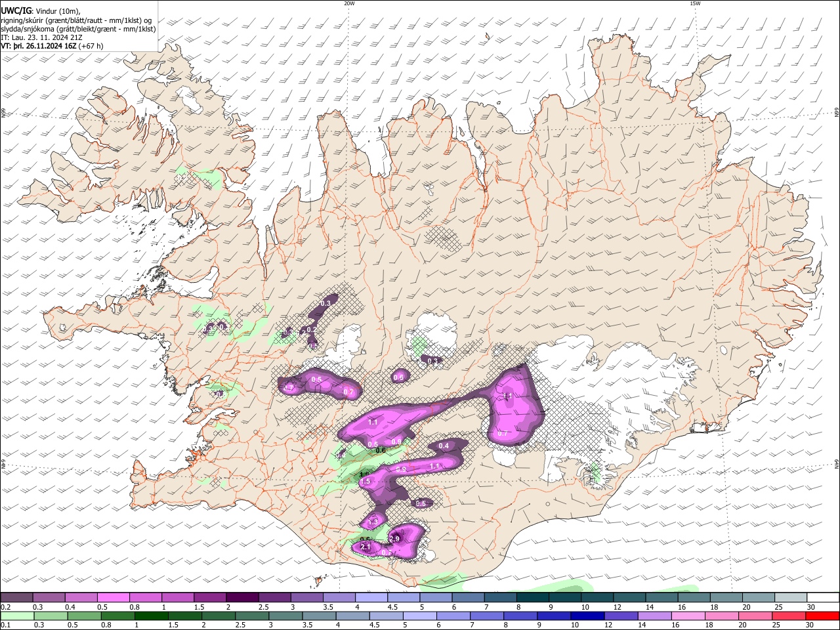The height and width of the screenshot is (630, 840).
Task: Click the '20W' longitude label
Action: coord(350,3)
